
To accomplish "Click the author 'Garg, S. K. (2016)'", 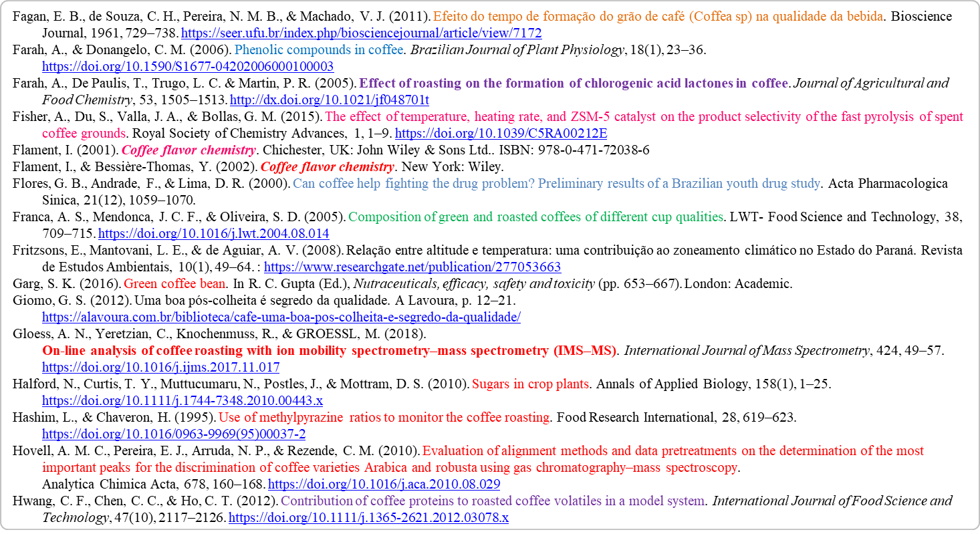I will point(67,283).
